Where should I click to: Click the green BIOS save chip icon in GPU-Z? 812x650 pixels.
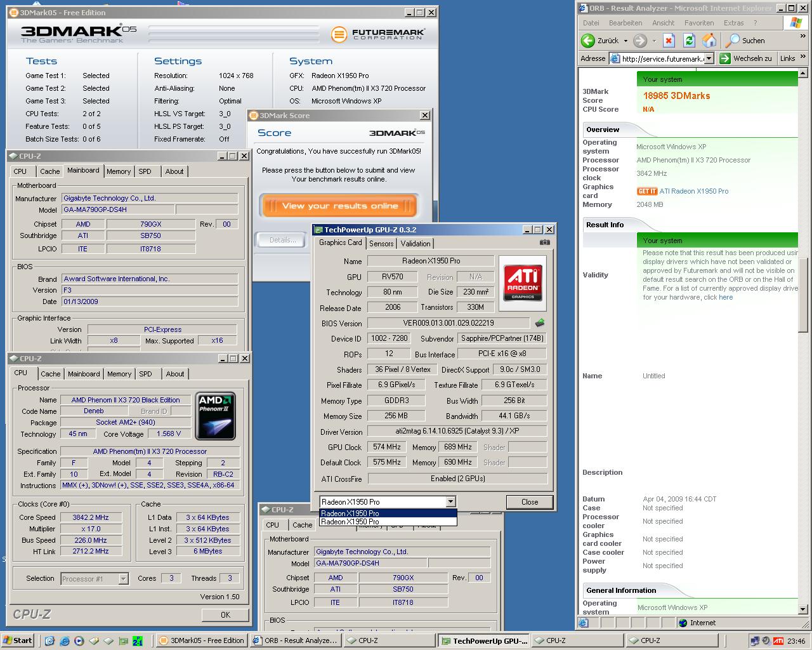(540, 323)
